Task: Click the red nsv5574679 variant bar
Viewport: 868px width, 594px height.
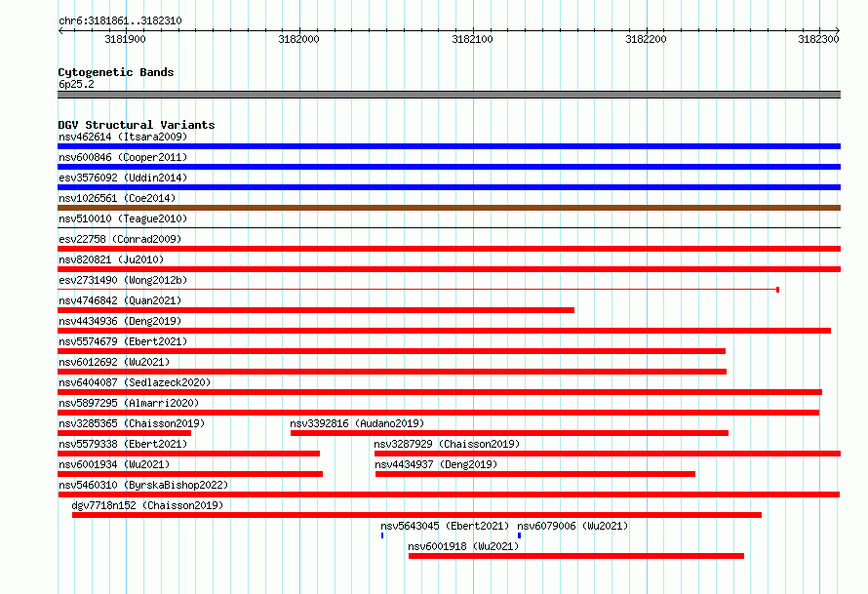Action: (391, 351)
